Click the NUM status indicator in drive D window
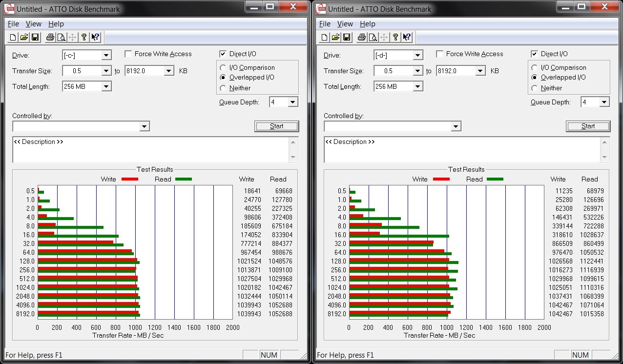Screen dimensions: 623x364 581,355
